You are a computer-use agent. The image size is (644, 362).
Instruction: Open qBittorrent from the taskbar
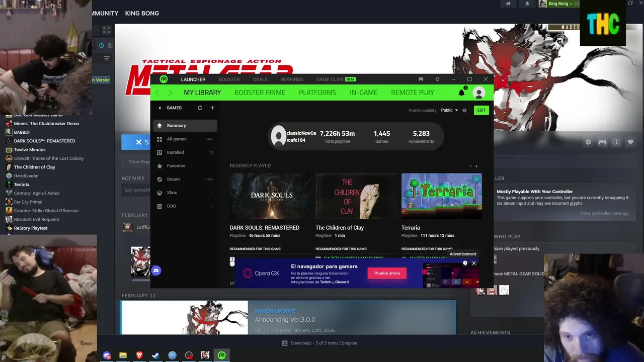(x=172, y=355)
